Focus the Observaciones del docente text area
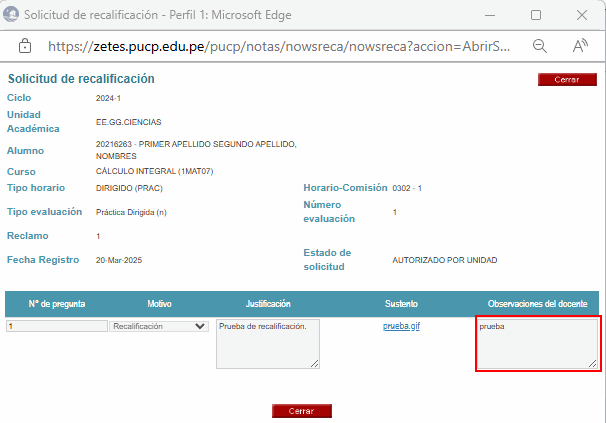The width and height of the screenshot is (606, 423). coord(537,343)
